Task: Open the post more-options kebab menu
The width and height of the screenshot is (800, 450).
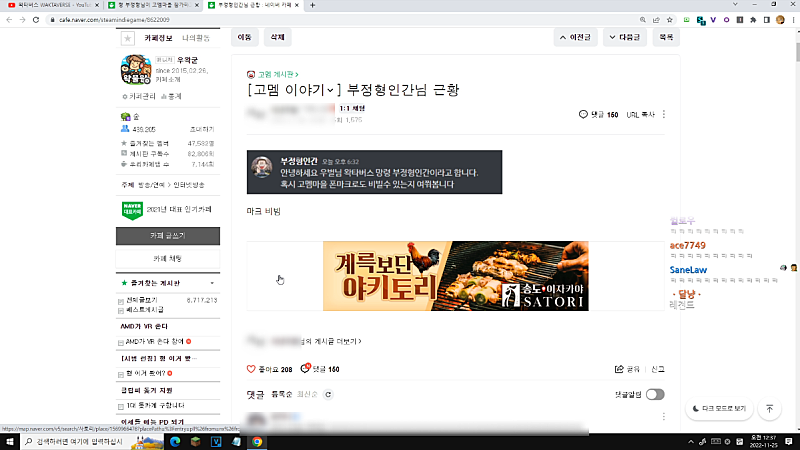Action: tap(664, 114)
